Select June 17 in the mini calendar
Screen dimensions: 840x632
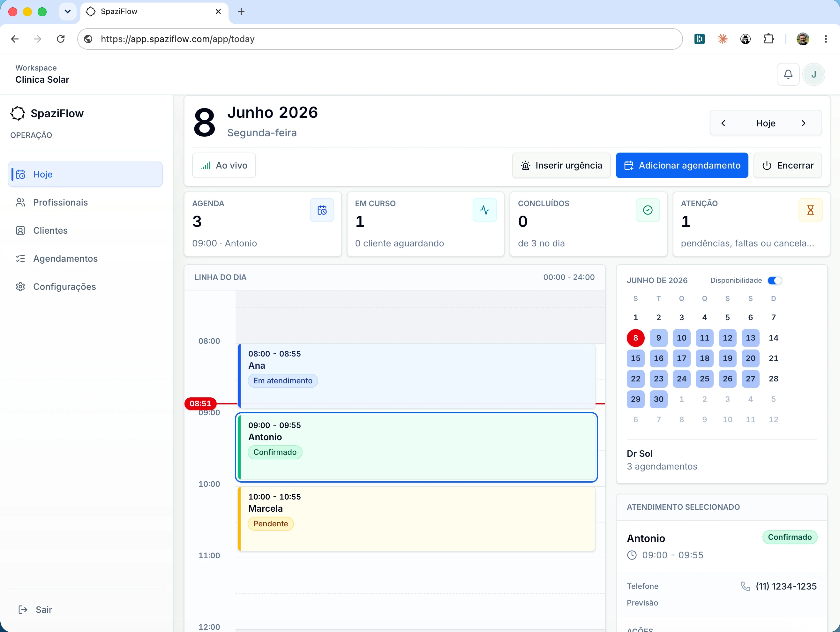[x=681, y=358]
